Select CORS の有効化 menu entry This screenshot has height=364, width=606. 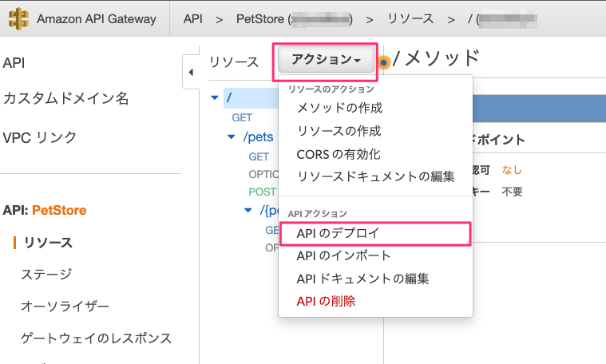[x=339, y=154]
